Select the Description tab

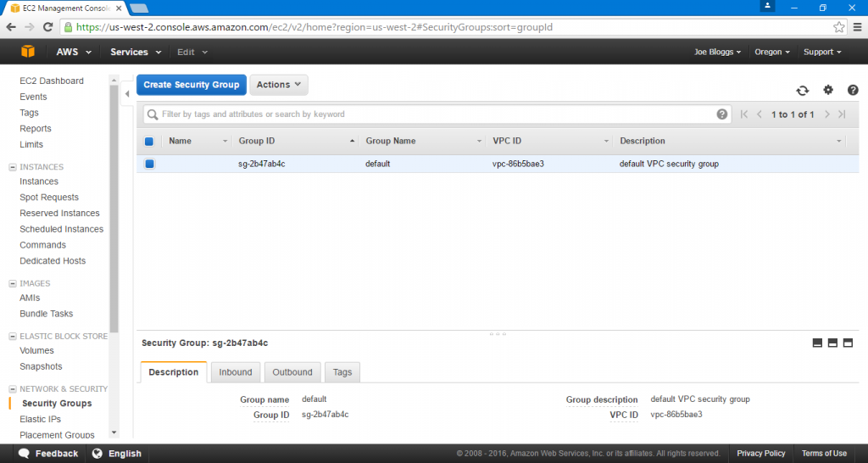point(173,372)
